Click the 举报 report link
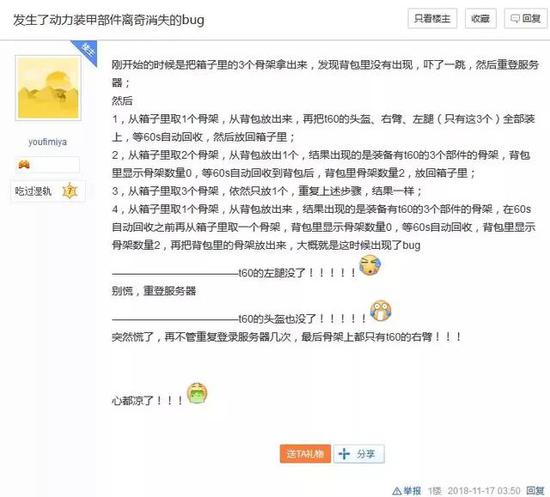The height and width of the screenshot is (497, 550). pyautogui.click(x=412, y=491)
